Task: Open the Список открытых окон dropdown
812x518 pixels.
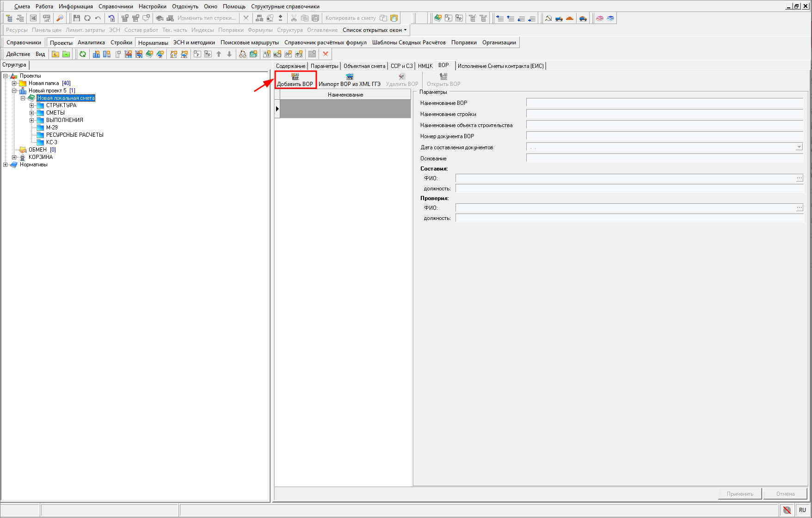Action: click(x=375, y=30)
